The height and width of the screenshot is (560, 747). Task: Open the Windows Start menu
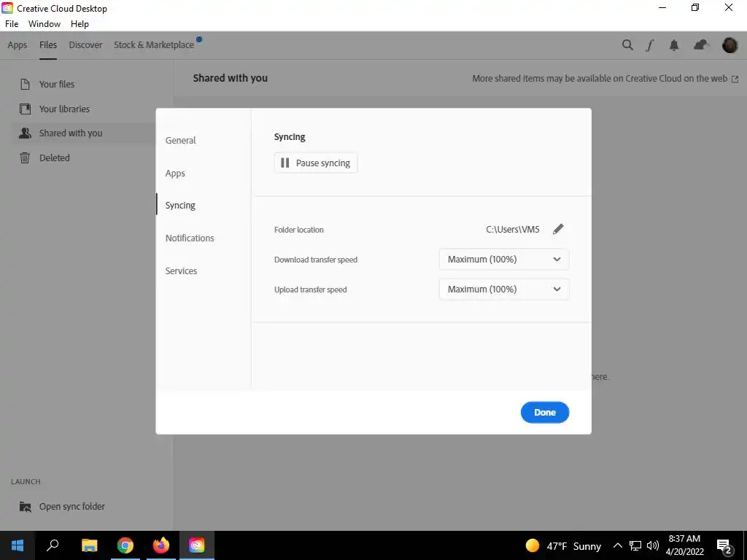(x=18, y=545)
